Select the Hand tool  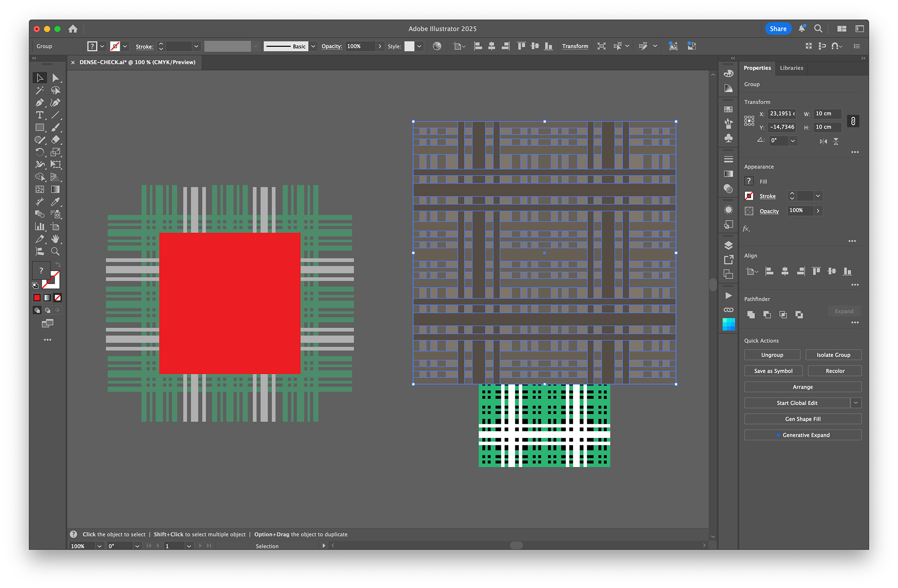pos(55,239)
